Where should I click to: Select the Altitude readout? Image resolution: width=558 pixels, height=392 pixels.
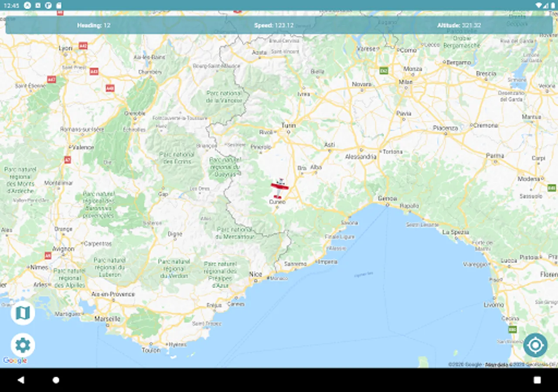tap(459, 25)
